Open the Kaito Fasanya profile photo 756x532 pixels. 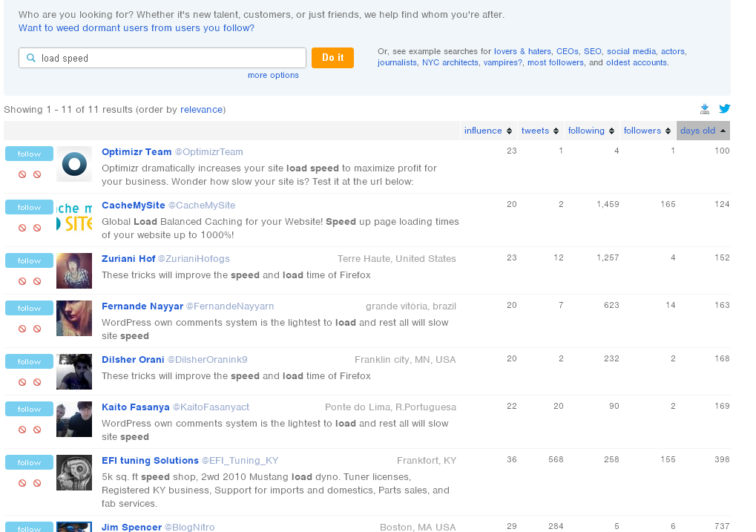tap(74, 419)
